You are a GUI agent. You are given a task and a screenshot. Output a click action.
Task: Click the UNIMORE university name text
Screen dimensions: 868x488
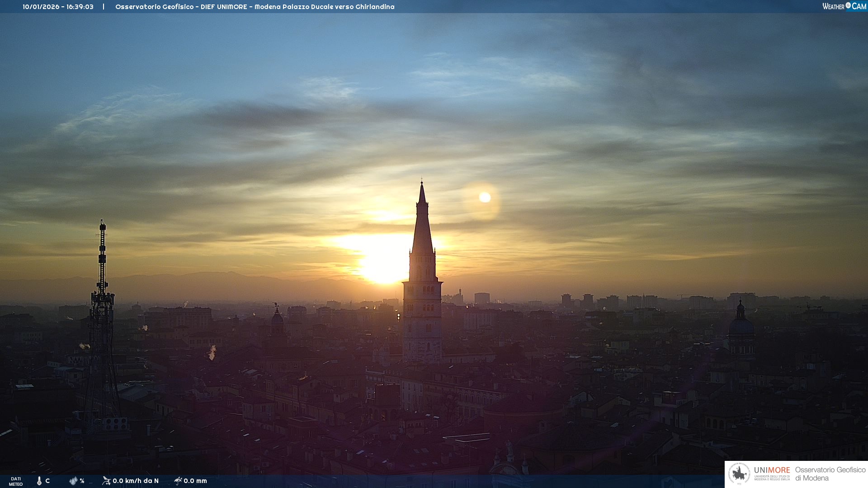click(x=772, y=470)
